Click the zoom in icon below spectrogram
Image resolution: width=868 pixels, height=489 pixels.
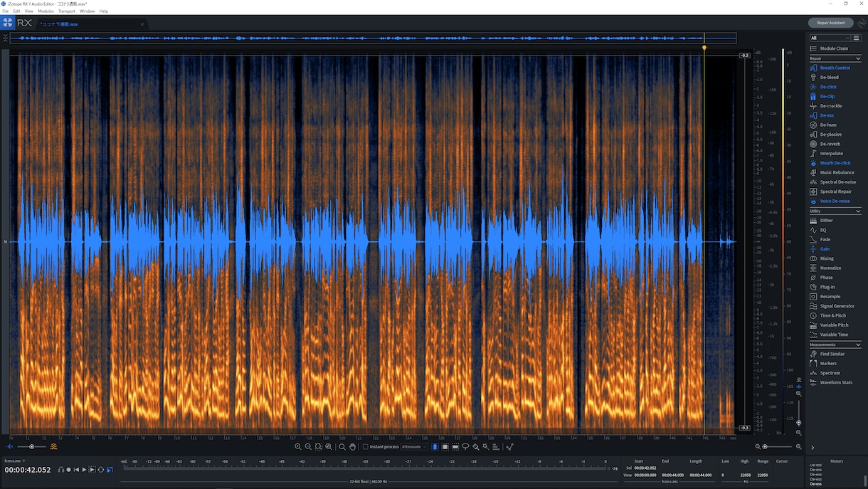click(298, 447)
